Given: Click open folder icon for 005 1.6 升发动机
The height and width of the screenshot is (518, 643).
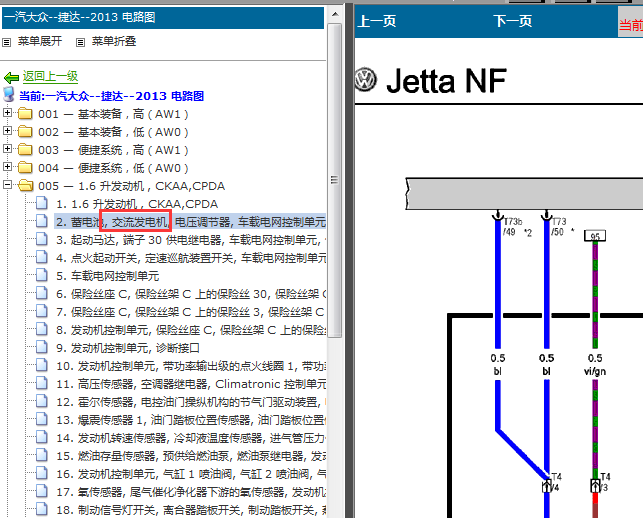Looking at the screenshot, I should coord(26,185).
